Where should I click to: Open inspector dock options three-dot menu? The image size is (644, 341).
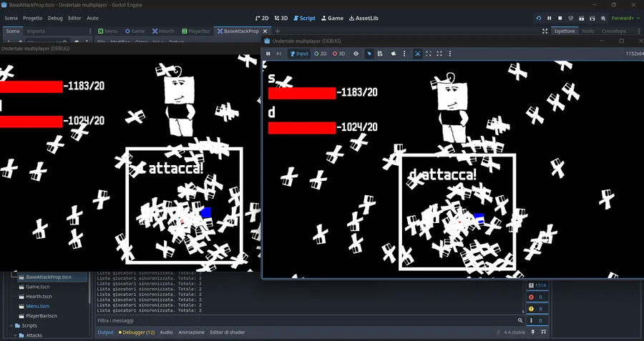(x=639, y=31)
